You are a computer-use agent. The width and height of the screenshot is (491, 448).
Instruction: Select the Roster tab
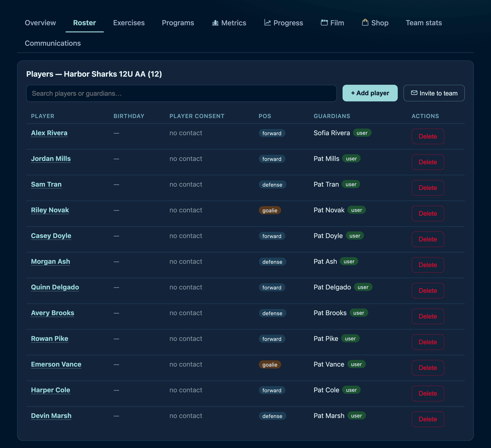(85, 23)
